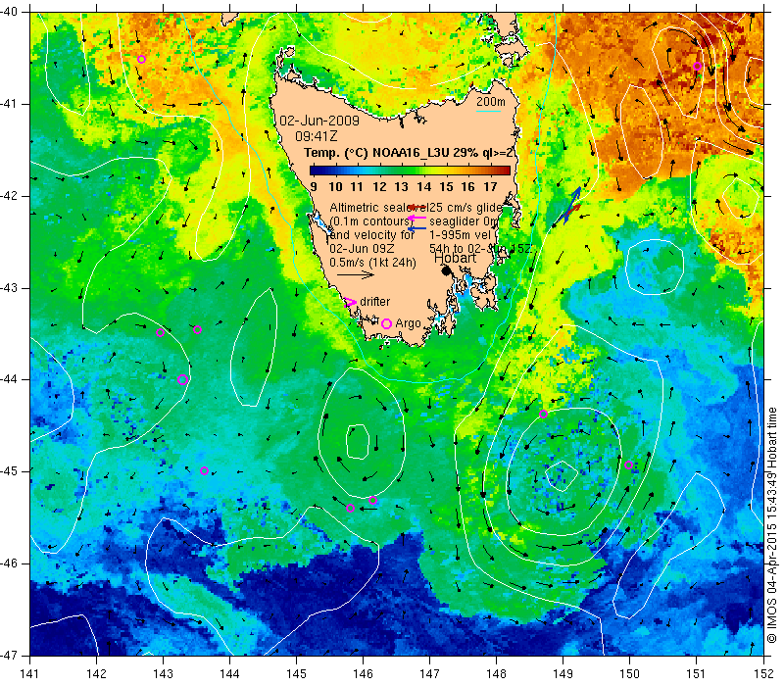Click the IMOS copyright timestamp text
The image size is (784, 686).
[772, 525]
